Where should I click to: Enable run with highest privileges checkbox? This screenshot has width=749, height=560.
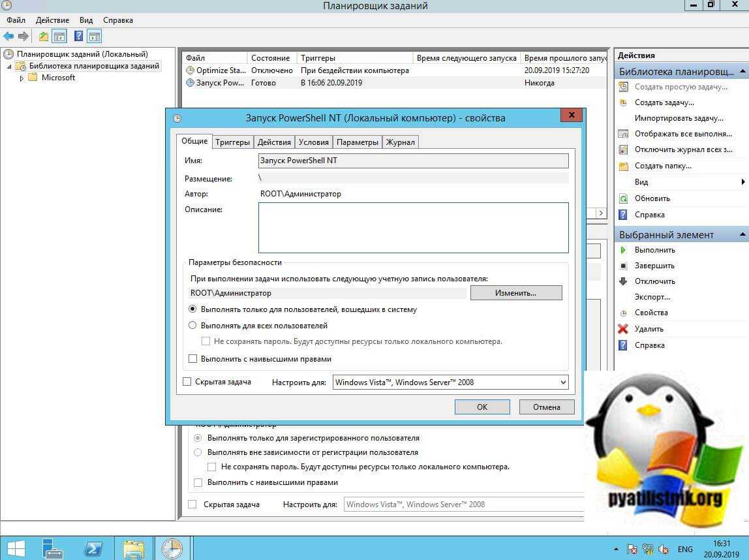(x=192, y=359)
